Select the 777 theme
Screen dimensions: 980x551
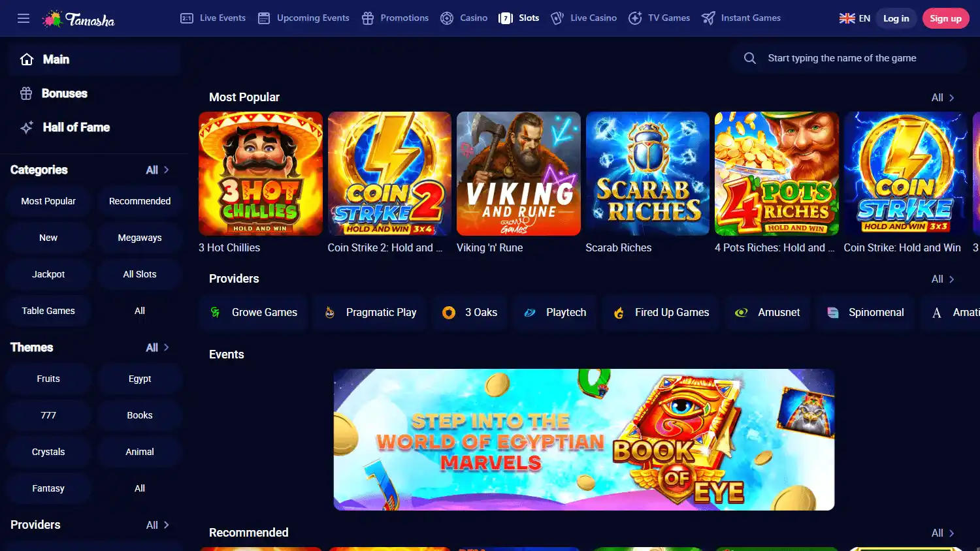pos(48,415)
